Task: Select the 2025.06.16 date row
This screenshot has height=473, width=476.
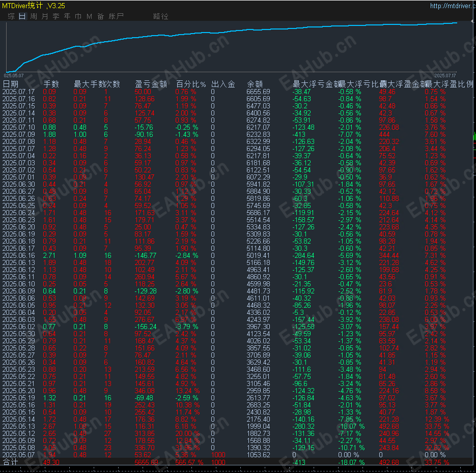Action: click(x=18, y=256)
